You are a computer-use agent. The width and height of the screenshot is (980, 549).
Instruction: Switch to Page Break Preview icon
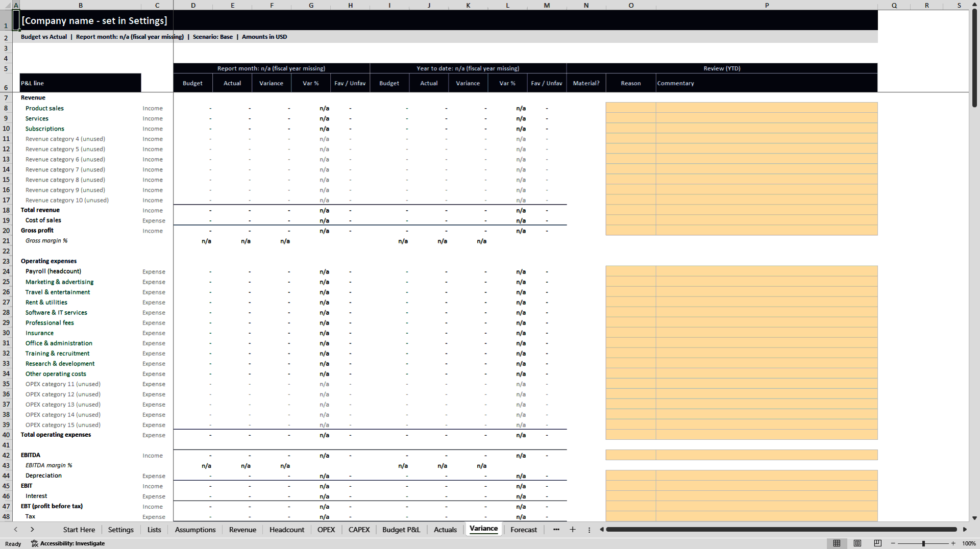[878, 543]
